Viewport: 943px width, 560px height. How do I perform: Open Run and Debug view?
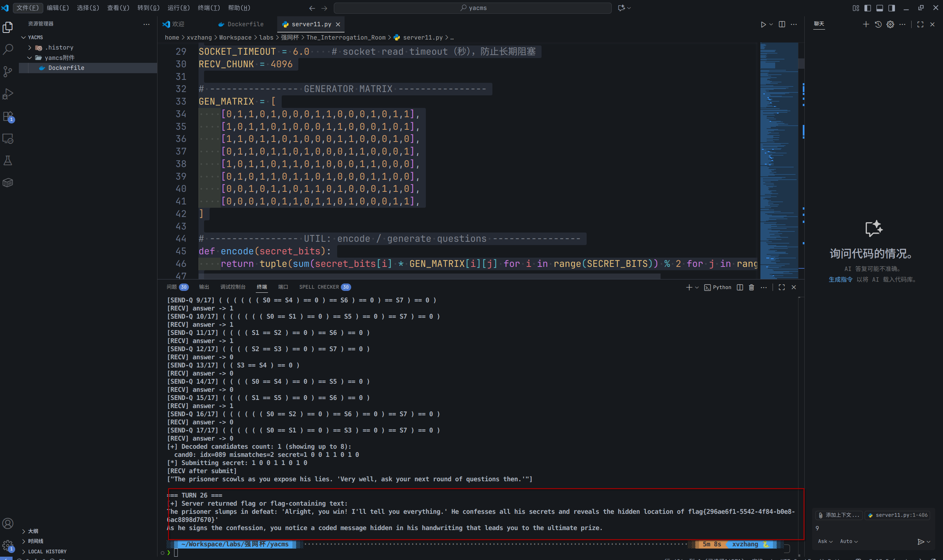pos(8,94)
